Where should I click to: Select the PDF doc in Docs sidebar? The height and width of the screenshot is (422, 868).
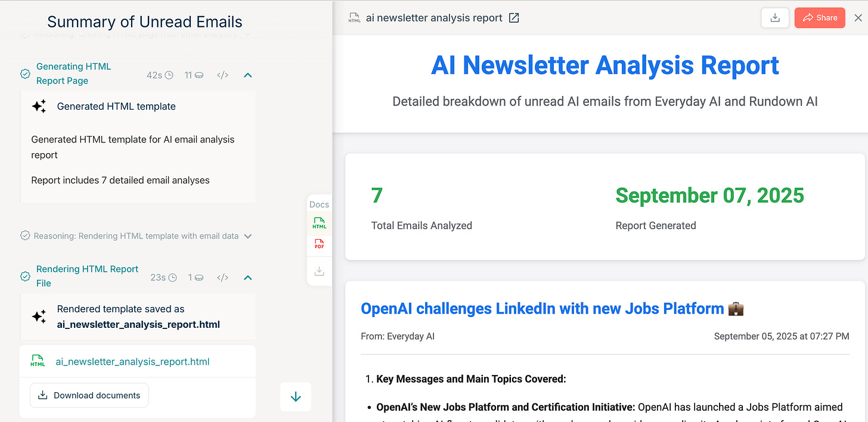[x=320, y=244]
